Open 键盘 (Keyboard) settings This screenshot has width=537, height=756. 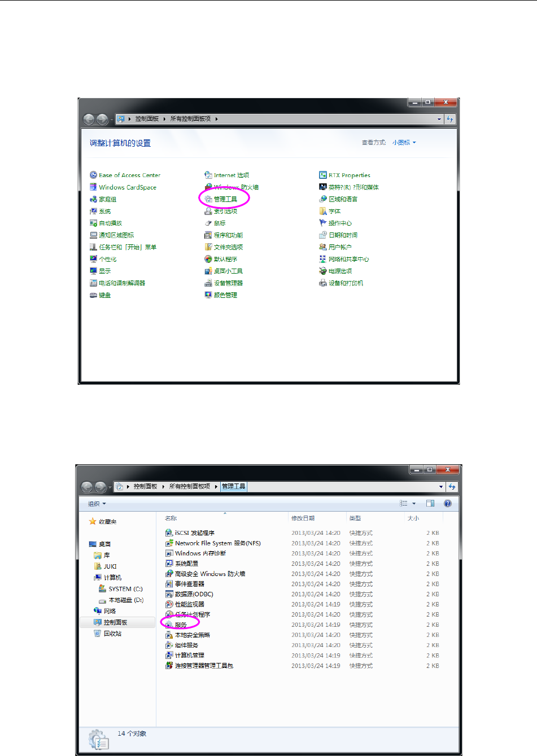point(101,295)
